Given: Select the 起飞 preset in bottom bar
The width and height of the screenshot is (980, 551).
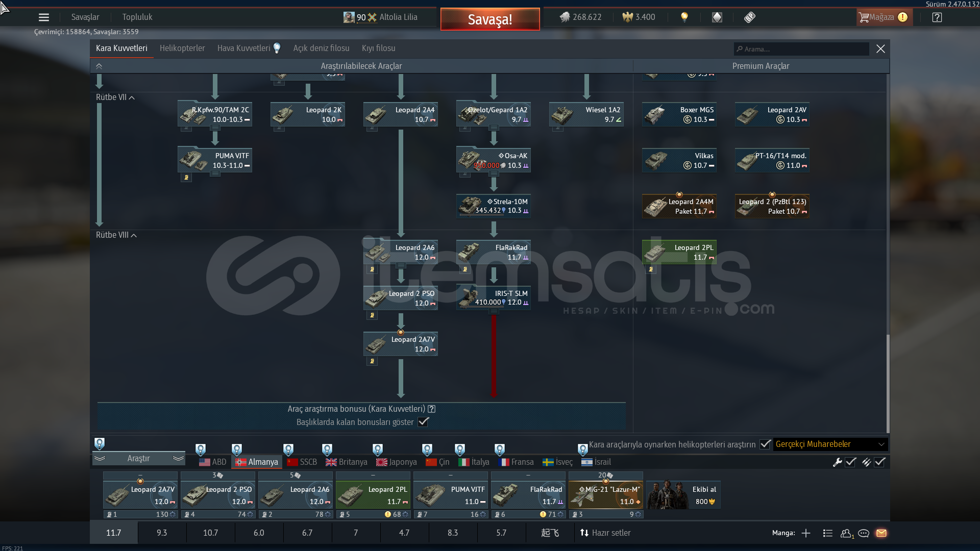Looking at the screenshot, I should [x=550, y=533].
